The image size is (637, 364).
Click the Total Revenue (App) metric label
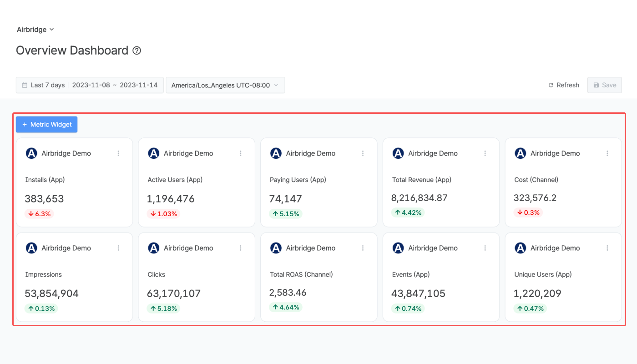(x=422, y=180)
